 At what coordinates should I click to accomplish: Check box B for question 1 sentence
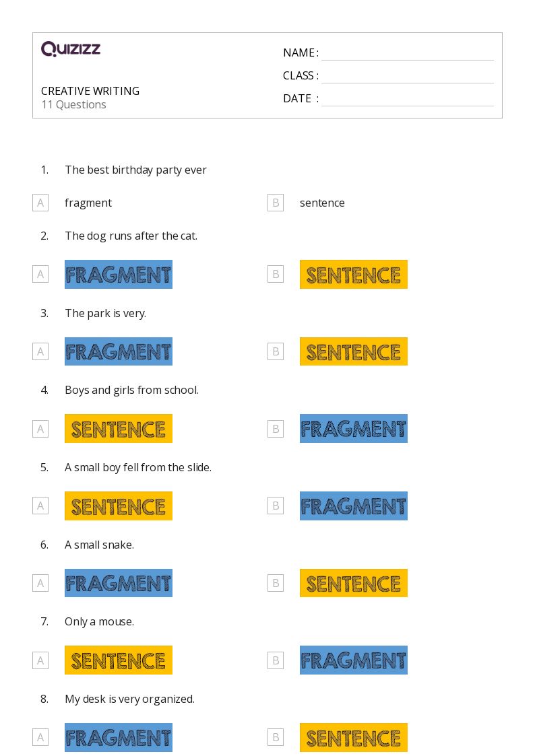click(276, 203)
